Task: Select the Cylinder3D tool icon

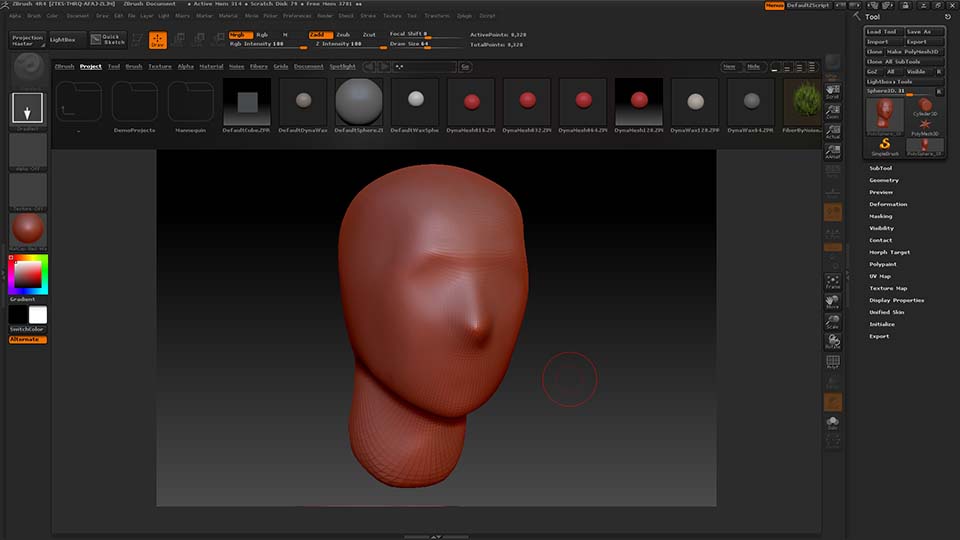Action: click(x=924, y=108)
